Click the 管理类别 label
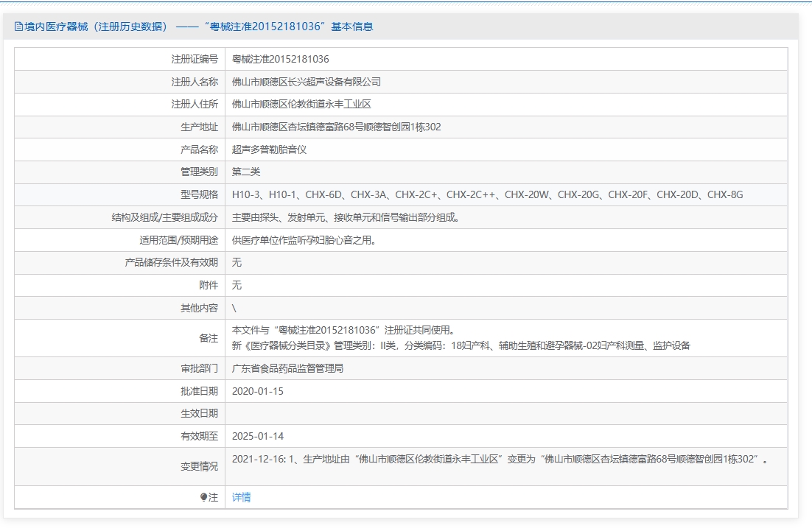The image size is (812, 531). [200, 172]
